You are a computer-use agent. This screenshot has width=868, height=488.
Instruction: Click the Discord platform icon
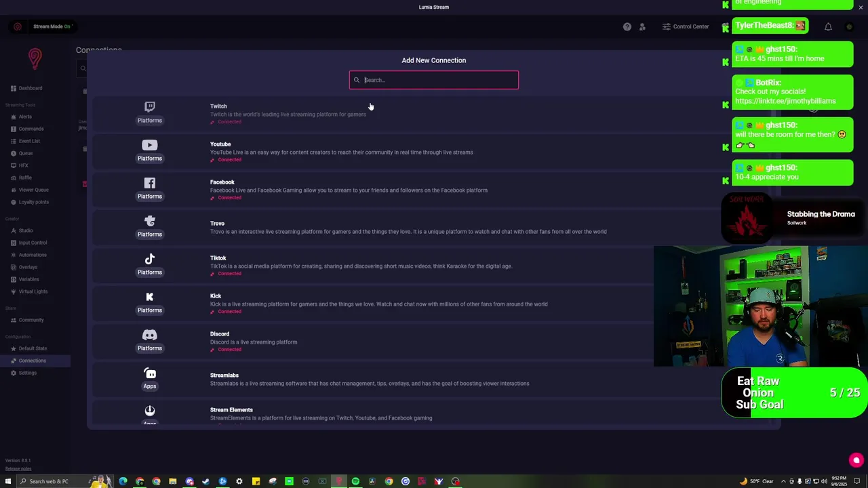coord(150,335)
